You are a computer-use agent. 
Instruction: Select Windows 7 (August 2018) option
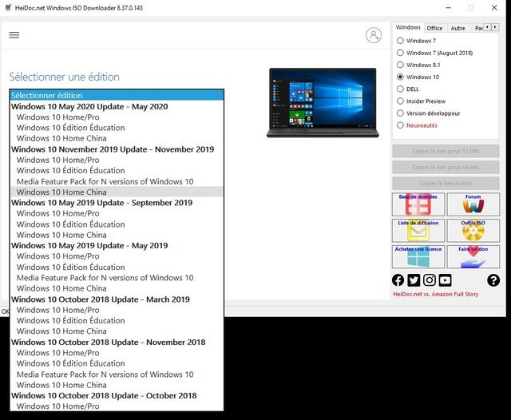[x=400, y=53]
